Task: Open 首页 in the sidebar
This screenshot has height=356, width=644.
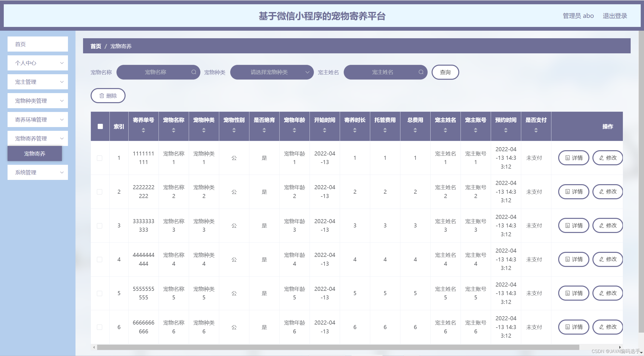Action: pos(38,44)
